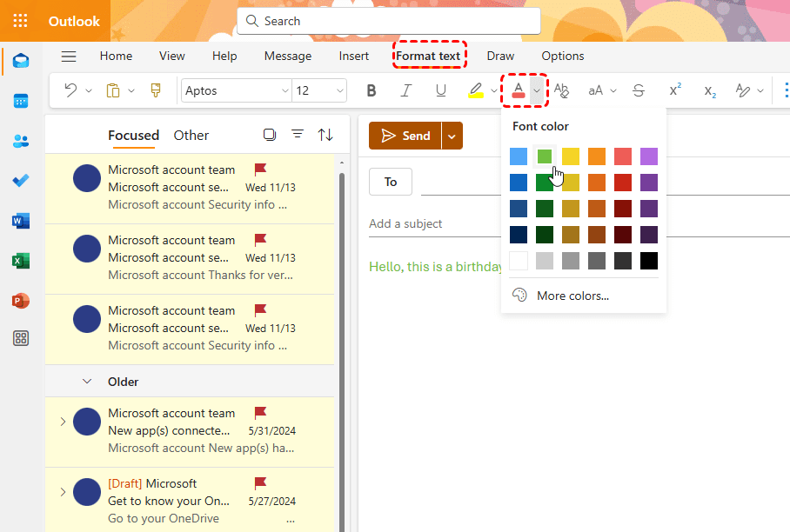
Task: Expand the font size dropdown showing 12
Action: tap(319, 90)
